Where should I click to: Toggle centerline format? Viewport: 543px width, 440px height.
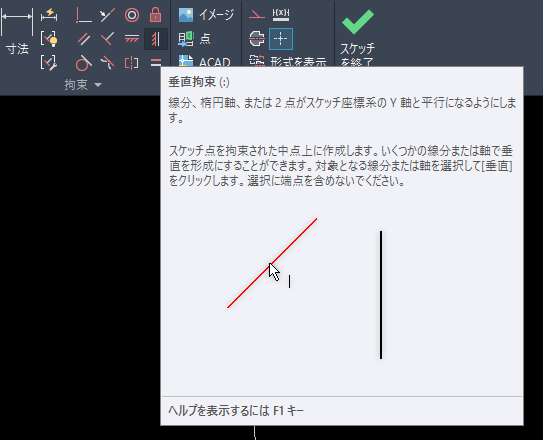coord(257,38)
